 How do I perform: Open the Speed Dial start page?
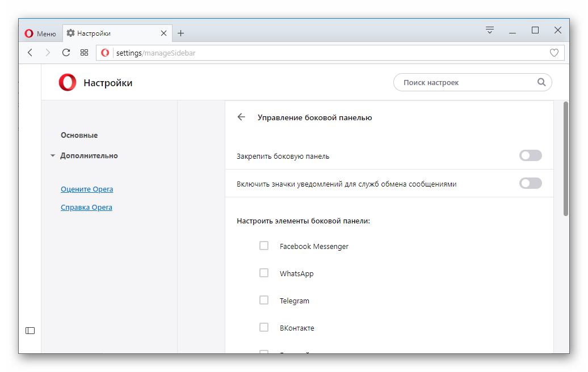click(x=85, y=53)
